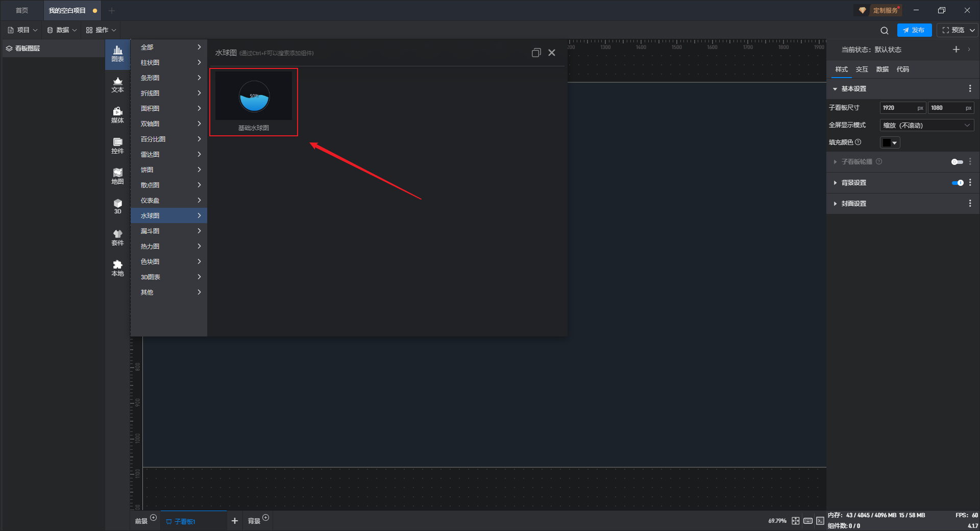980x531 pixels.
Task: Expand the 子看板轮播 section
Action: click(835, 162)
